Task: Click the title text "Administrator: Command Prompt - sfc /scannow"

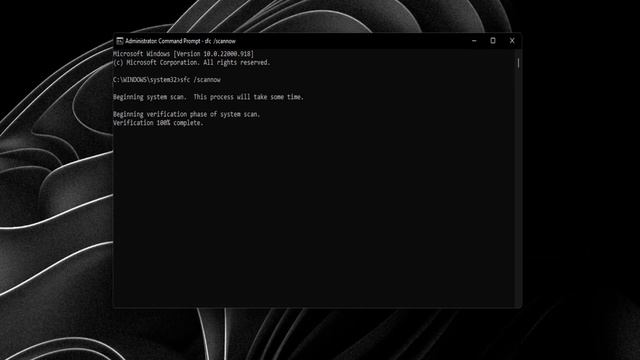Action: coord(180,41)
